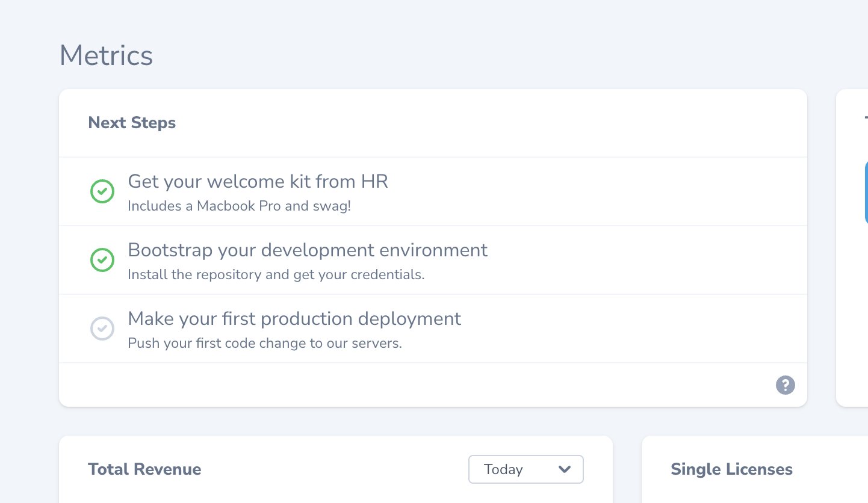Open "Get your welcome kit from HR"

tap(258, 182)
